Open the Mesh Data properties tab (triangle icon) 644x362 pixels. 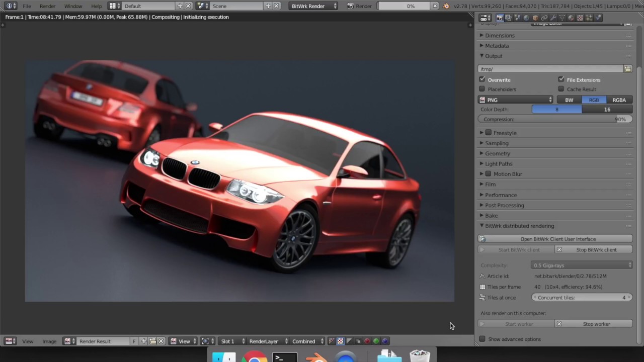pos(562,18)
